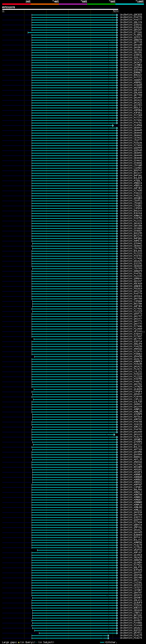Click arrowhead of the UniRef100_P14584 alignment
This screenshot has width=146, height=644.
point(113,125)
